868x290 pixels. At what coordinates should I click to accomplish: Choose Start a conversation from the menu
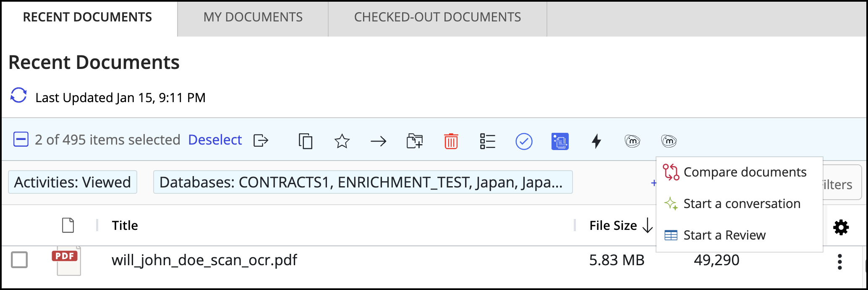(739, 204)
